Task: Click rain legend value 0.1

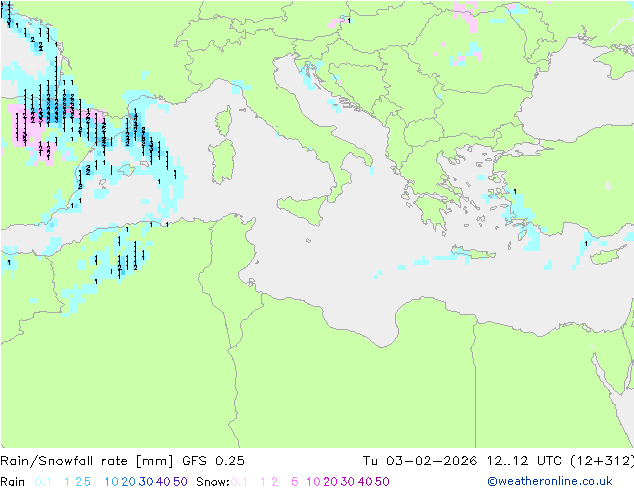Action: coord(43,482)
